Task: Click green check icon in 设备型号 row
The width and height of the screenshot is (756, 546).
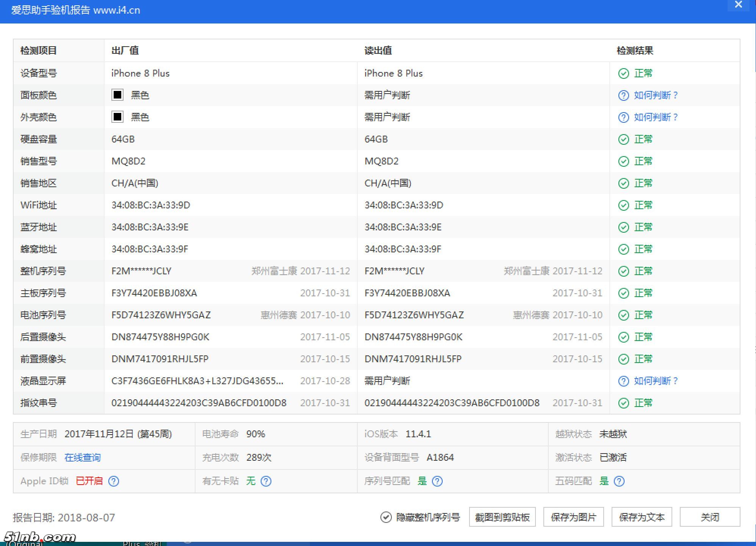Action: 623,74
